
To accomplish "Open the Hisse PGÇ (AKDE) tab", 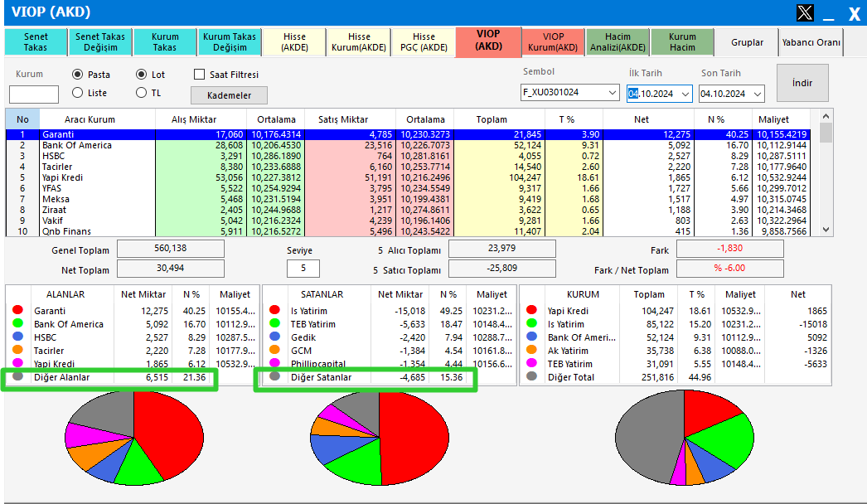I will pos(424,42).
